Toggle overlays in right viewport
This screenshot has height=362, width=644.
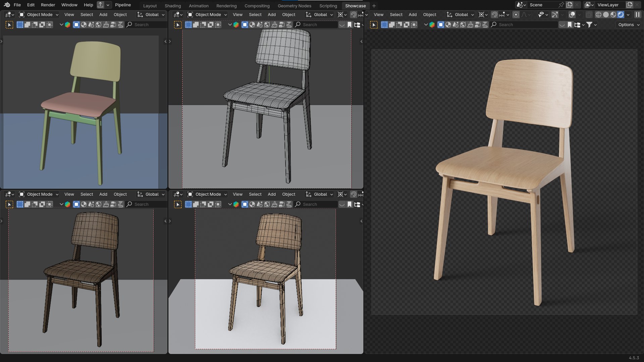coord(572,15)
